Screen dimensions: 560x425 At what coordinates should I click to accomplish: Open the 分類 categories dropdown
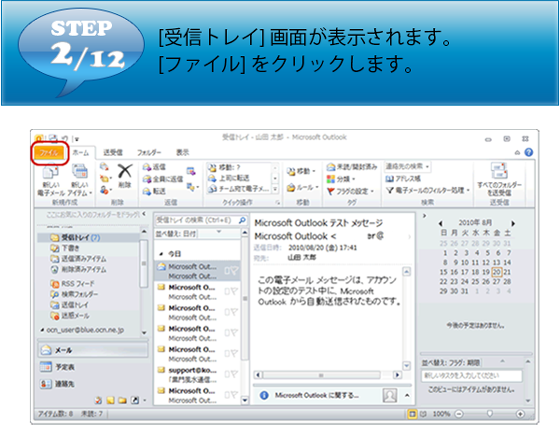(x=341, y=179)
